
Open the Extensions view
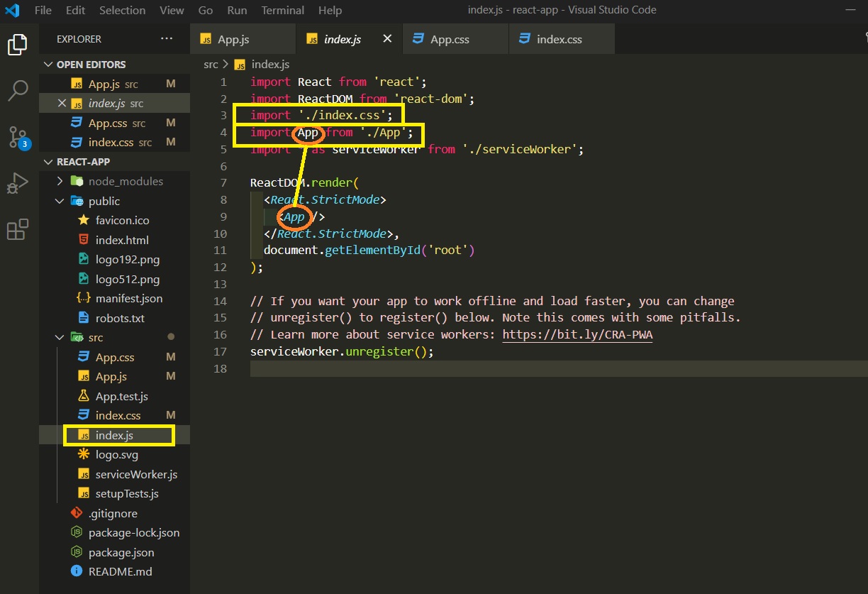pos(17,229)
